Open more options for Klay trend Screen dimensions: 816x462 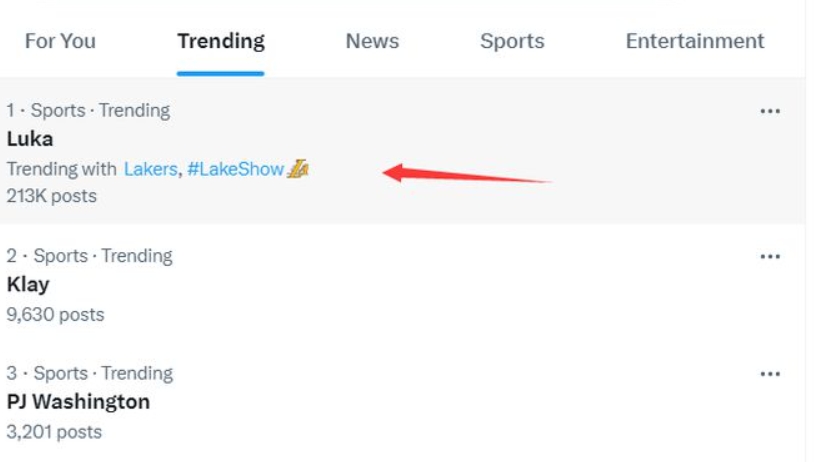coord(769,257)
